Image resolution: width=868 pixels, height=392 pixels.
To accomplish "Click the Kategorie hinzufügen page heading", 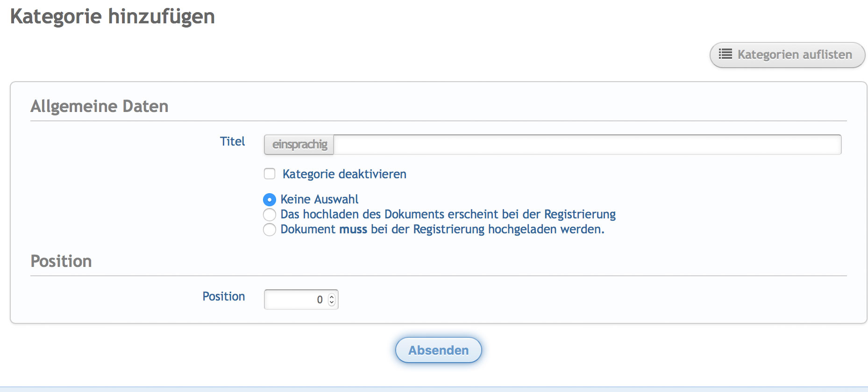I will pyautogui.click(x=113, y=16).
